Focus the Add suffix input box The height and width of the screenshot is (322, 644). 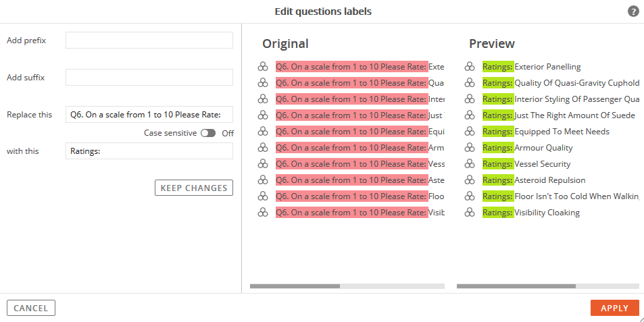149,77
